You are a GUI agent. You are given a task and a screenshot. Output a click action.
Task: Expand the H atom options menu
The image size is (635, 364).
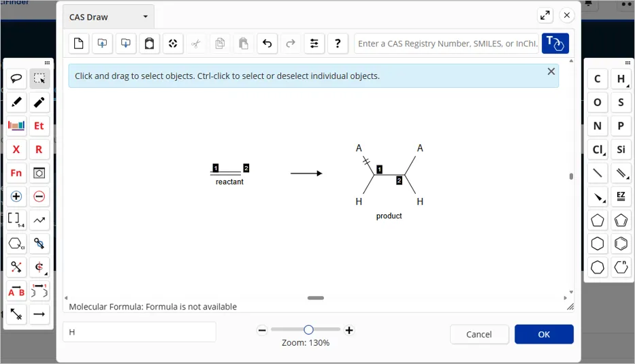[621, 79]
